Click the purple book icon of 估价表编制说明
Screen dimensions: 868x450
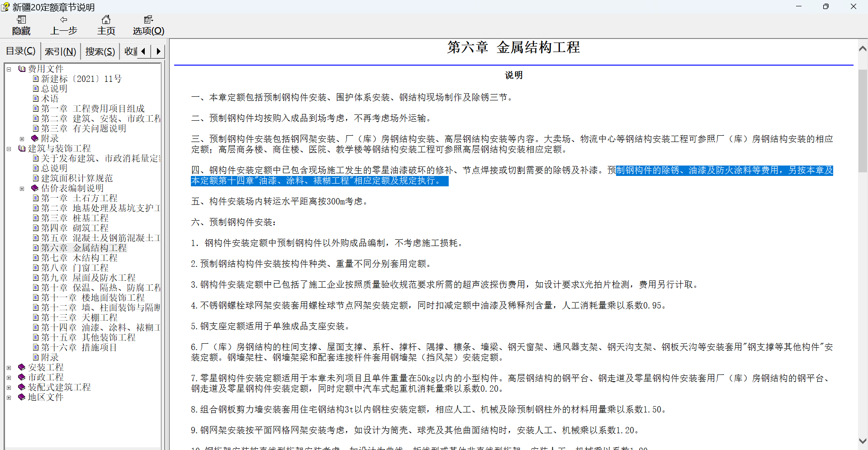tap(35, 188)
